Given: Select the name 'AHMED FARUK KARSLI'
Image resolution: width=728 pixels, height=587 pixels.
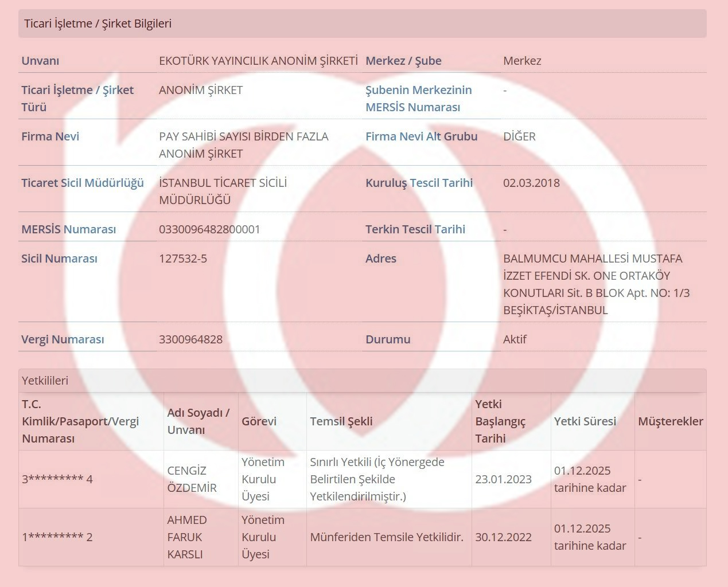Looking at the screenshot, I should click(x=187, y=537).
